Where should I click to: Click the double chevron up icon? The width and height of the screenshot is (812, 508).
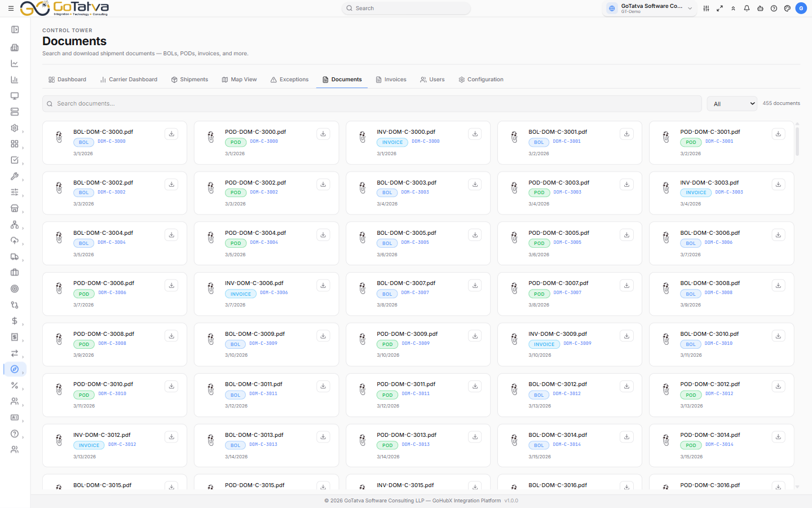733,8
